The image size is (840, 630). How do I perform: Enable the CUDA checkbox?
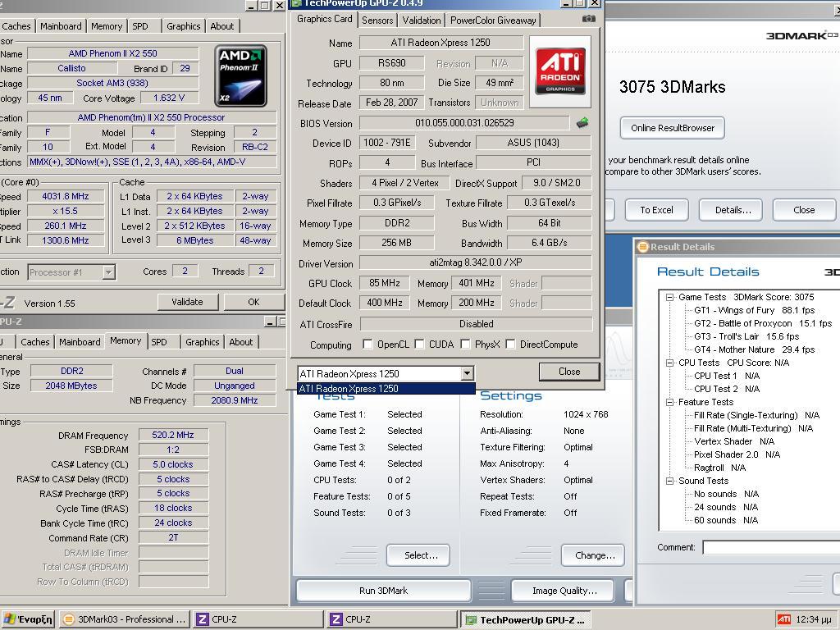click(419, 344)
